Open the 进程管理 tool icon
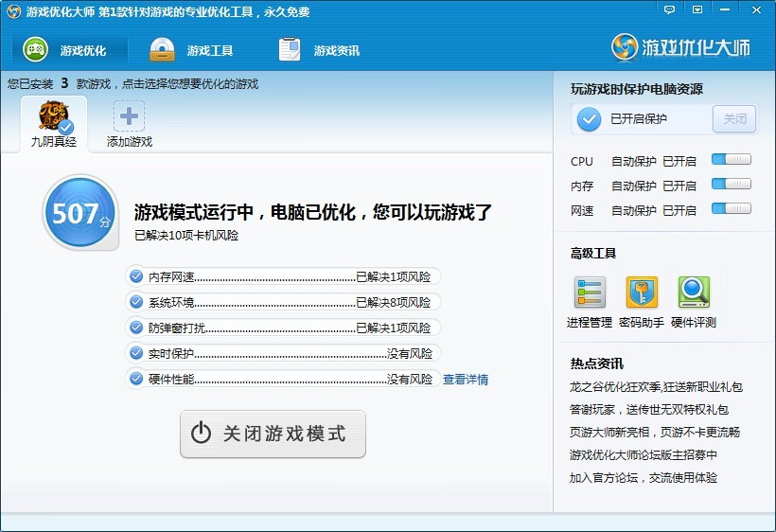The height and width of the screenshot is (532, 776). coord(590,293)
